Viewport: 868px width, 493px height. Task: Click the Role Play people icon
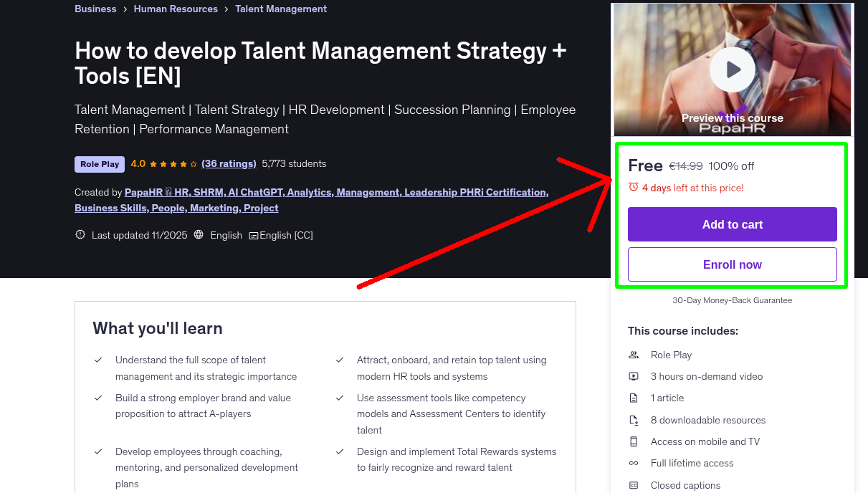click(x=634, y=355)
